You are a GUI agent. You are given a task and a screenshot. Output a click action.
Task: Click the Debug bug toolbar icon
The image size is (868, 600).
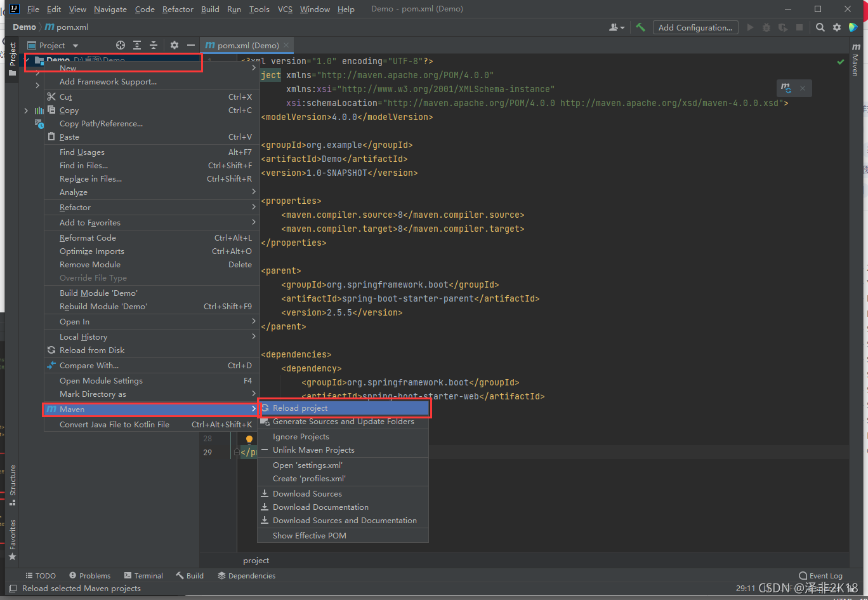[x=766, y=27]
